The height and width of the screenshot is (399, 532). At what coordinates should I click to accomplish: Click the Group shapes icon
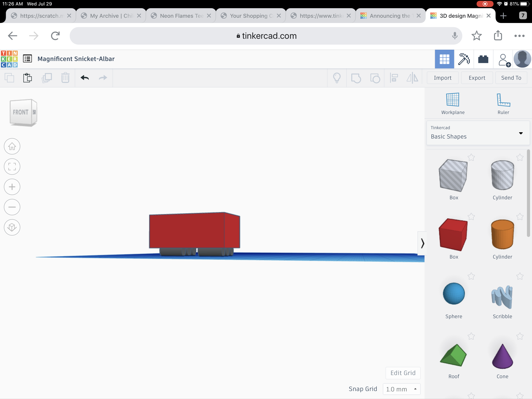point(356,78)
